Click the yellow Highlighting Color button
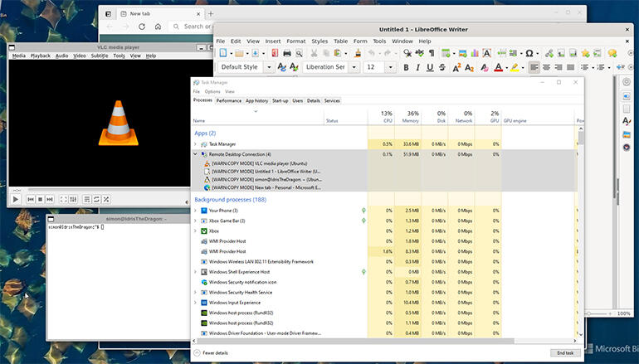The height and width of the screenshot is (364, 639). [515, 68]
